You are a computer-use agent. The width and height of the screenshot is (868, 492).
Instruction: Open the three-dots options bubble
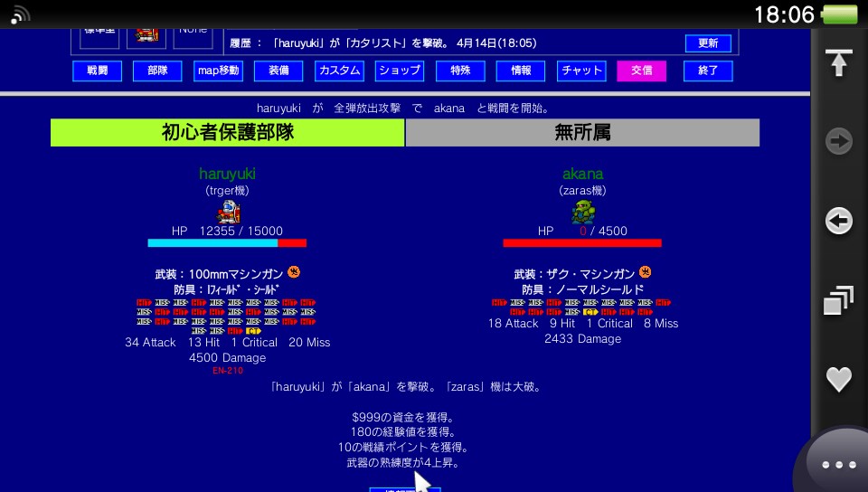(x=839, y=464)
